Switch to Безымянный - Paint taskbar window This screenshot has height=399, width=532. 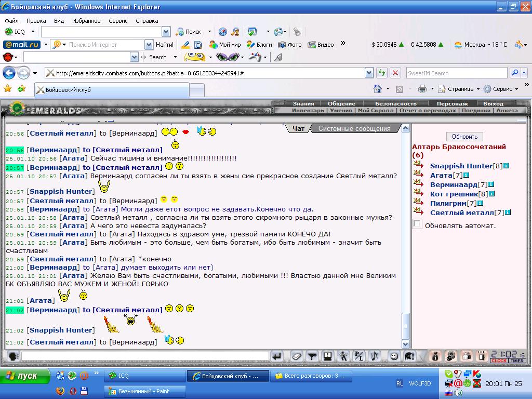[145, 391]
